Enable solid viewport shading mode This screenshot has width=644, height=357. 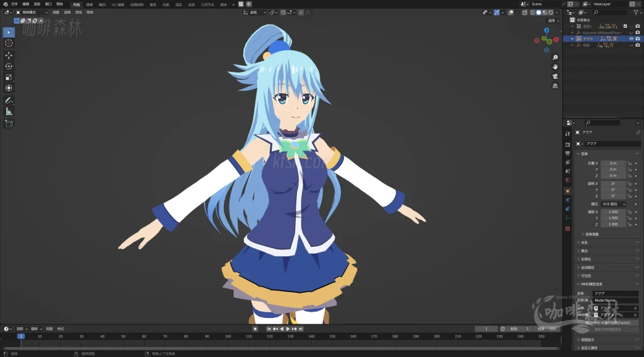click(538, 13)
